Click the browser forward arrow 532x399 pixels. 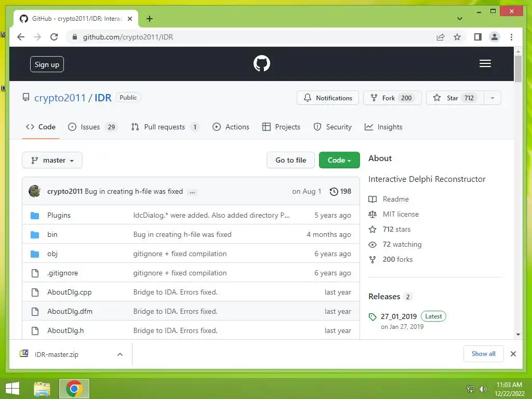tap(37, 37)
